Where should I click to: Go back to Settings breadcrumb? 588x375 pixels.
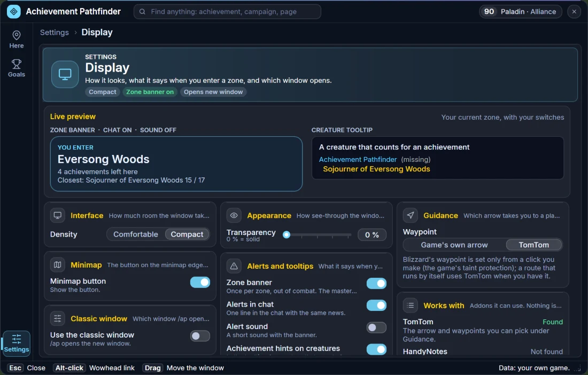click(55, 33)
